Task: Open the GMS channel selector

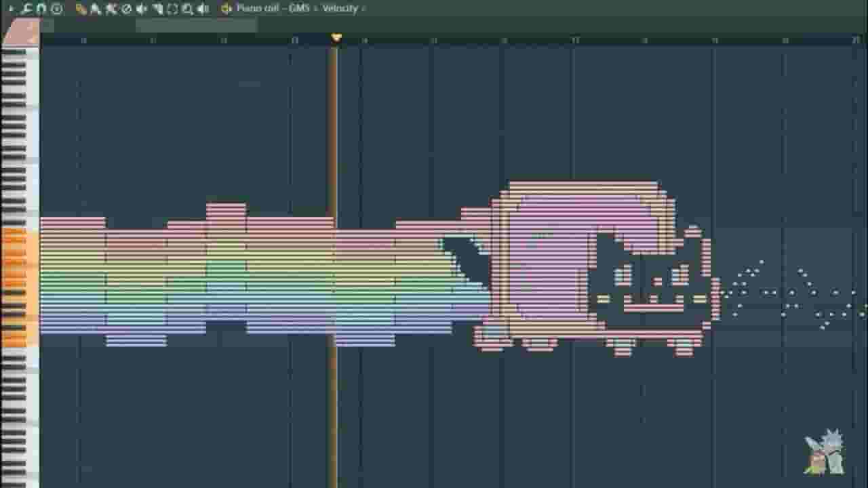Action: point(299,8)
